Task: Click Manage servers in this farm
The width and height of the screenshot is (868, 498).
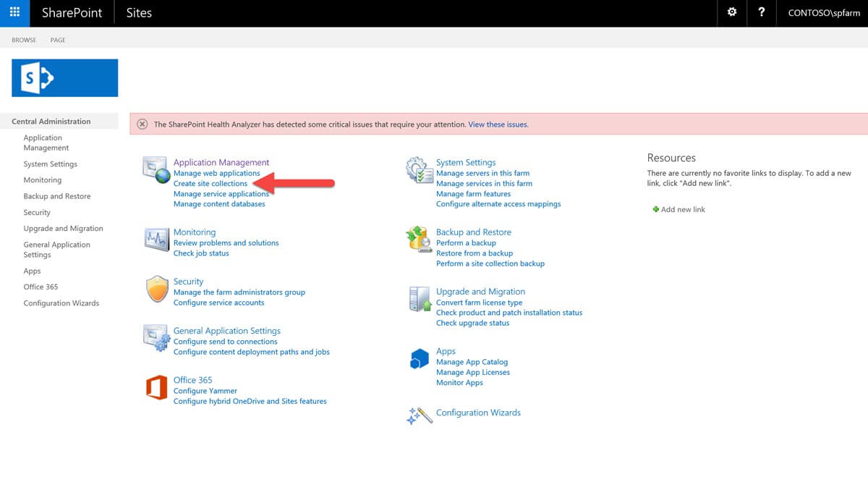Action: [482, 174]
